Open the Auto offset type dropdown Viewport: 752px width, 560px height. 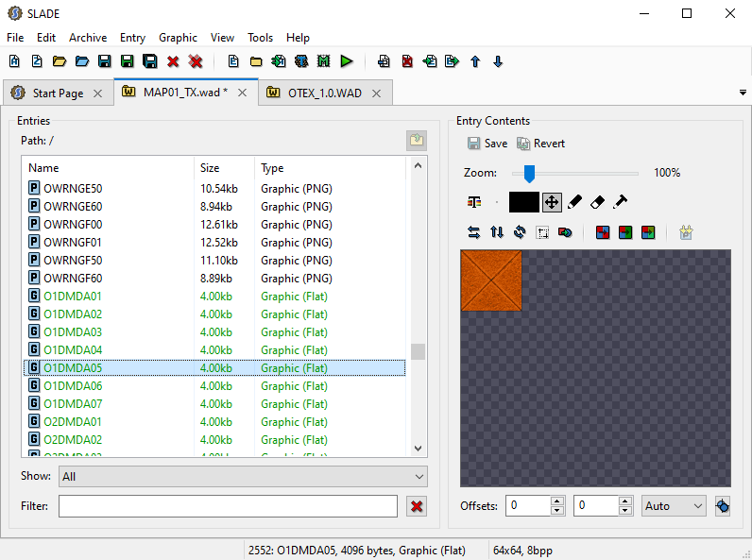[x=673, y=506]
